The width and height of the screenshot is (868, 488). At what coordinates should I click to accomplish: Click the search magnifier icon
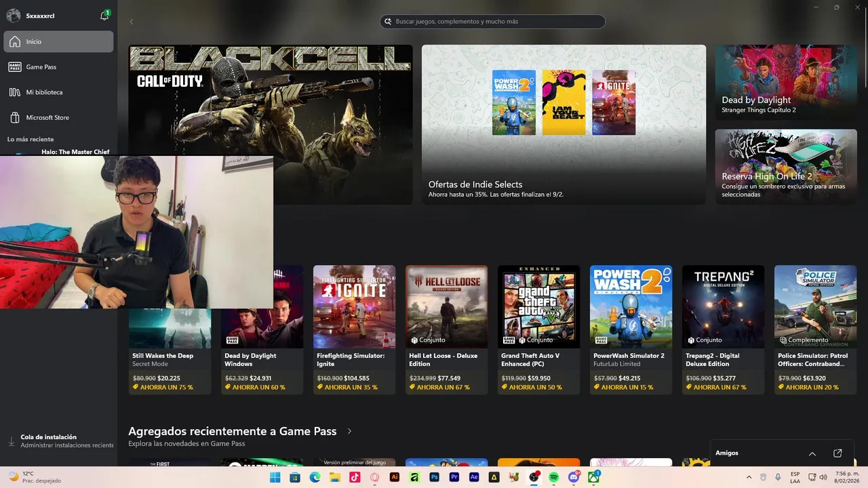point(389,22)
